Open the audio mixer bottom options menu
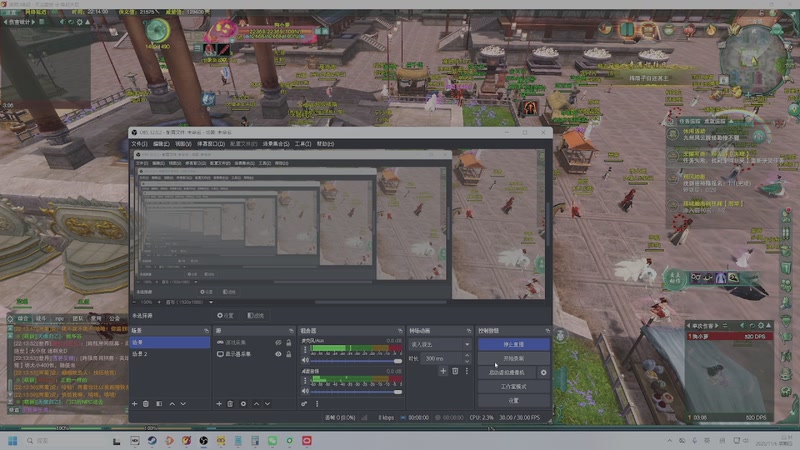 tap(317, 404)
